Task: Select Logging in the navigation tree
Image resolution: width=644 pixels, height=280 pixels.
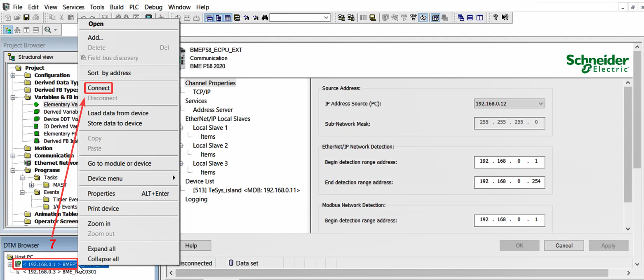Action: pos(196,199)
